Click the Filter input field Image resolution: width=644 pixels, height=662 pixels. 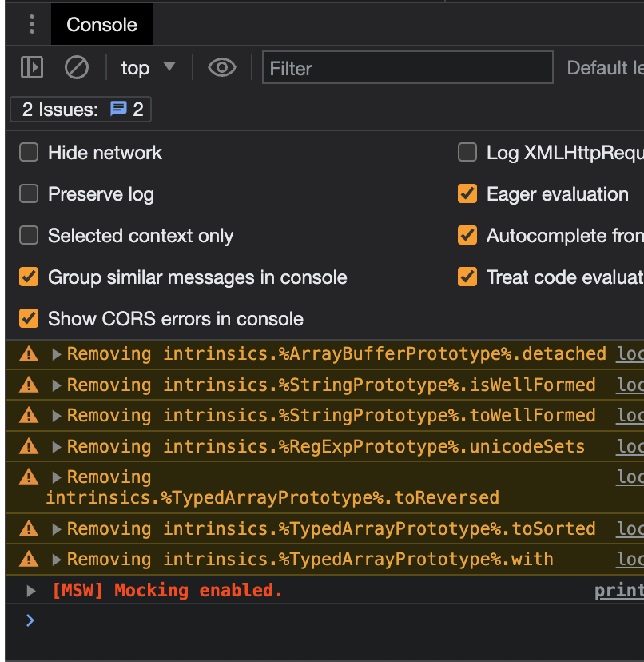click(407, 68)
